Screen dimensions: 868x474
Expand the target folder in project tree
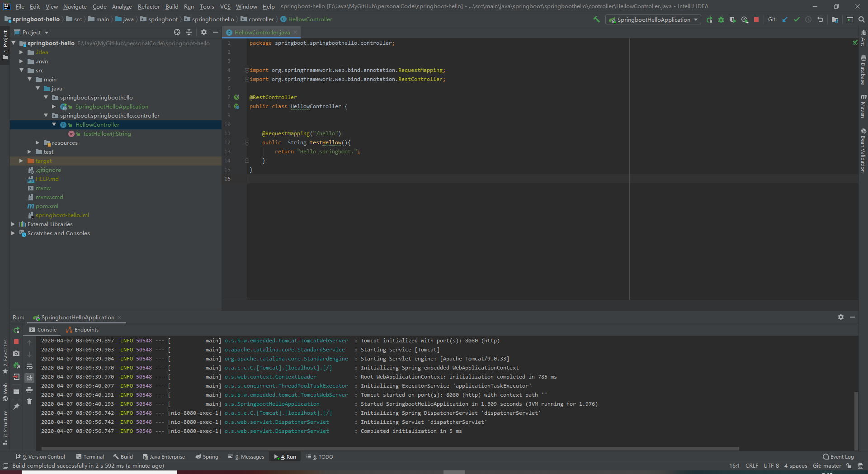pyautogui.click(x=21, y=161)
